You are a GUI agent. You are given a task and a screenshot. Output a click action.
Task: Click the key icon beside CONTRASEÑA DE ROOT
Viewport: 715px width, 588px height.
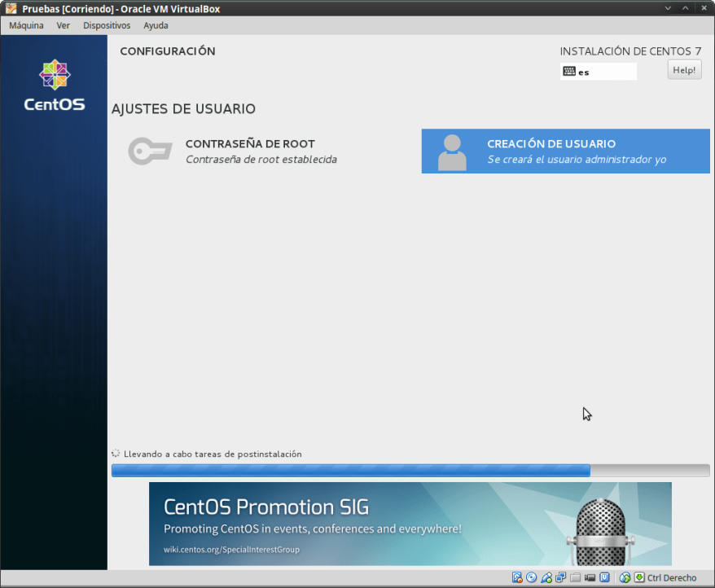click(x=150, y=151)
